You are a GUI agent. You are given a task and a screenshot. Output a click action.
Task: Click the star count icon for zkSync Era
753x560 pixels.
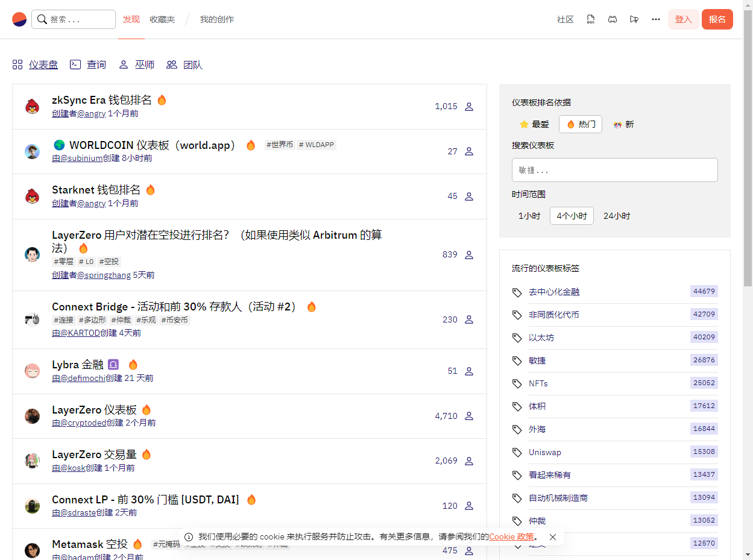469,107
